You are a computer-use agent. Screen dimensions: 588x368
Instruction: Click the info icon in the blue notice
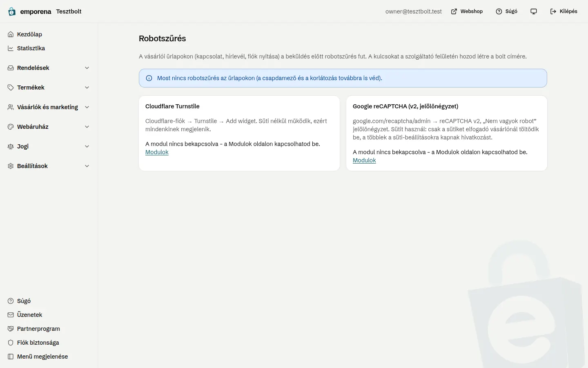149,78
